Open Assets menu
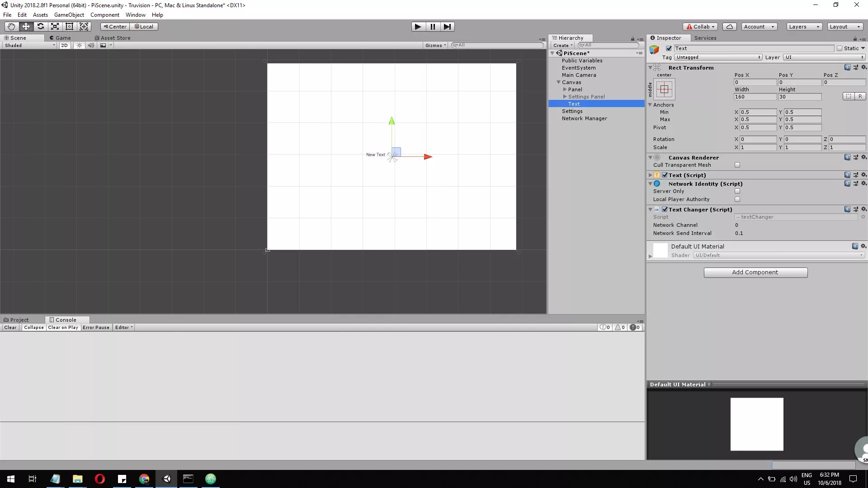Viewport: 868px width, 488px height. tap(40, 15)
